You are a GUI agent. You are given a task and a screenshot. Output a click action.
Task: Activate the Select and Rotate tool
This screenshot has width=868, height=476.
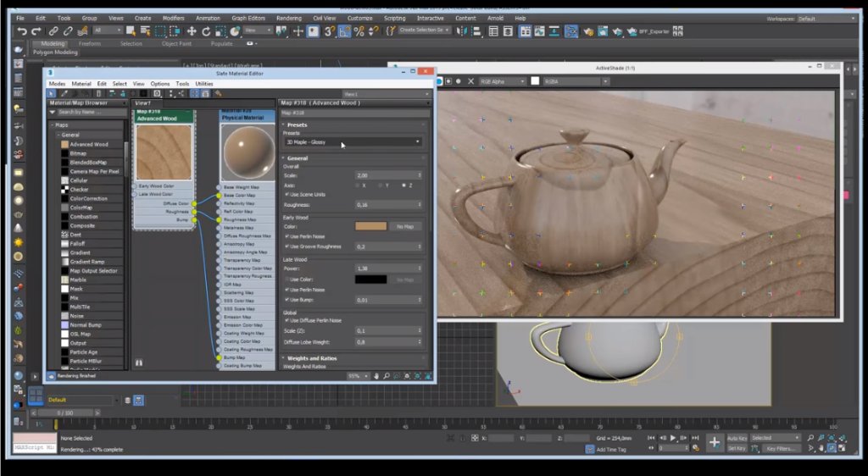tap(206, 31)
